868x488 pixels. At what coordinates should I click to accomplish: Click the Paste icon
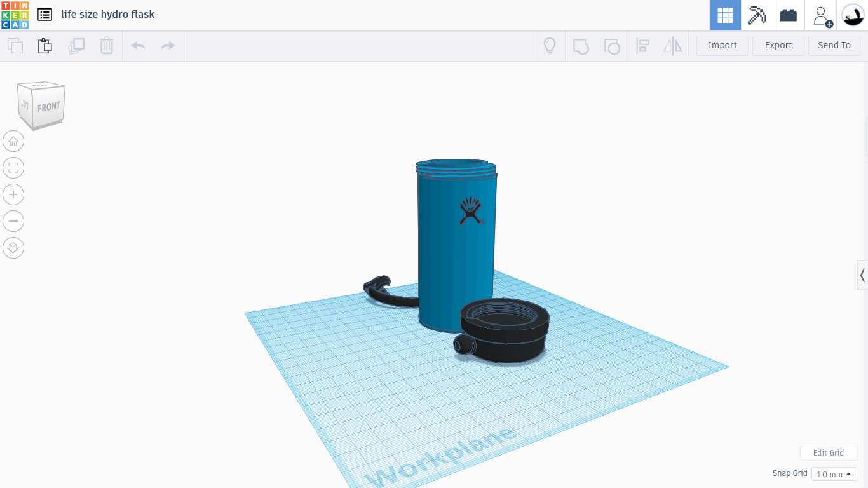point(44,46)
